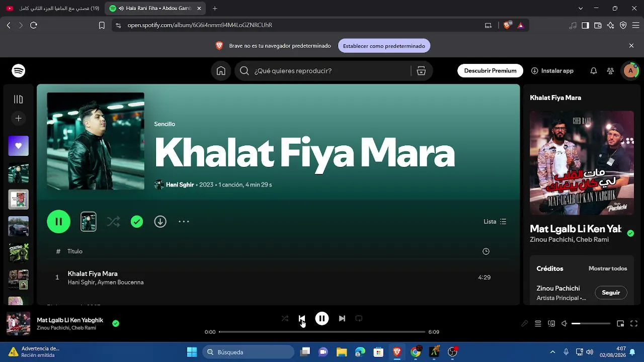
Task: Switch to the YouTube tab
Action: click(x=53, y=8)
